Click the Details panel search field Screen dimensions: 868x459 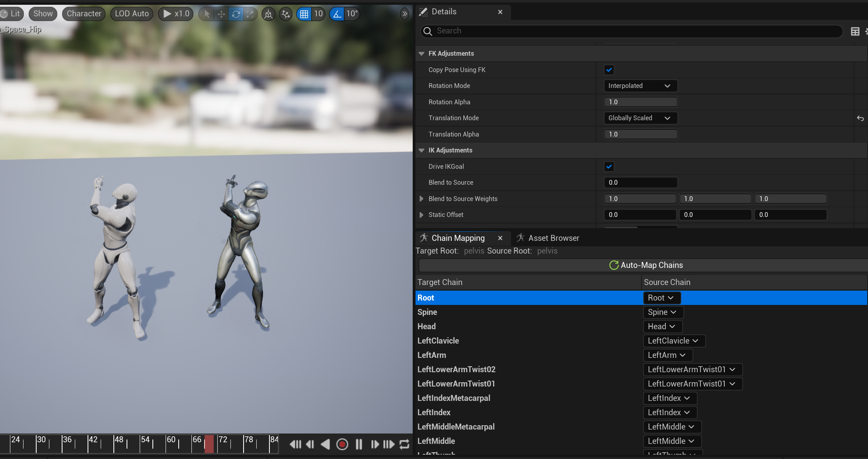click(x=633, y=31)
